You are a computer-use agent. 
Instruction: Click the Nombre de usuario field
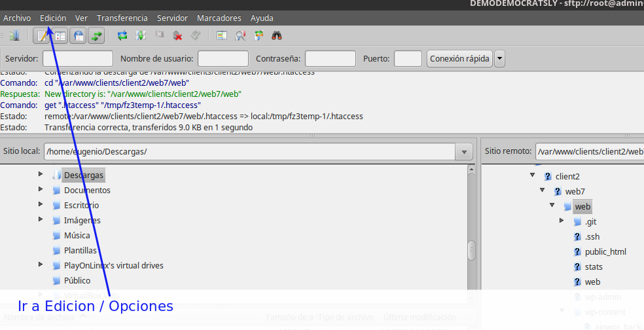[223, 59]
